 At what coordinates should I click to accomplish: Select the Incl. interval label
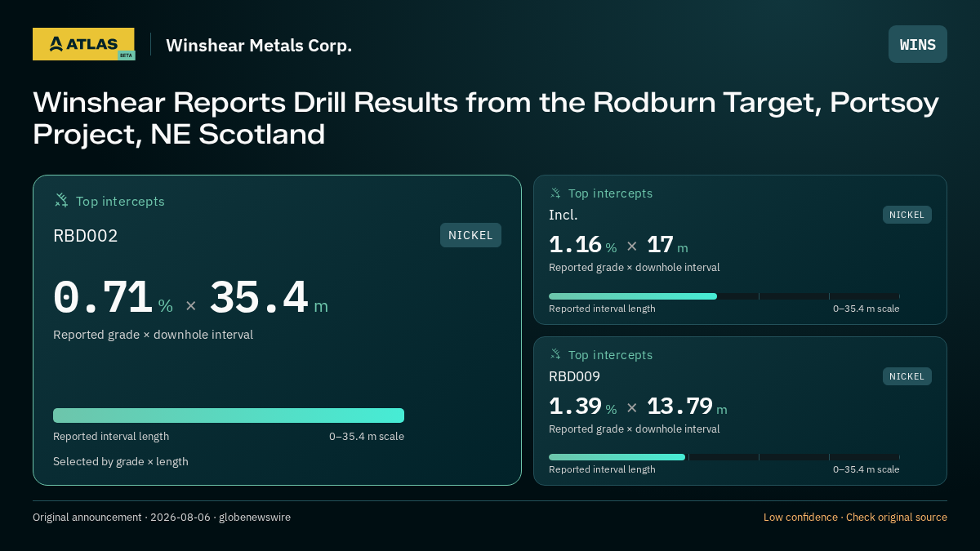(x=563, y=215)
